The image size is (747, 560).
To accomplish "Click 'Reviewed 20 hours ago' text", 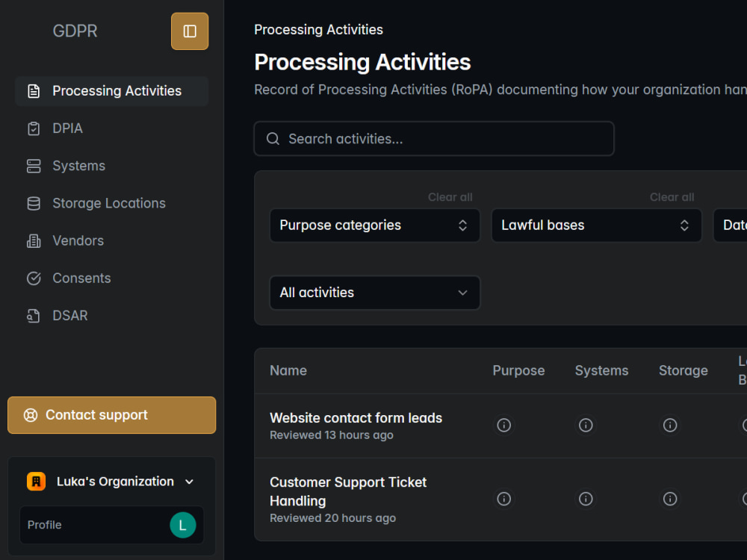I will pos(333,518).
